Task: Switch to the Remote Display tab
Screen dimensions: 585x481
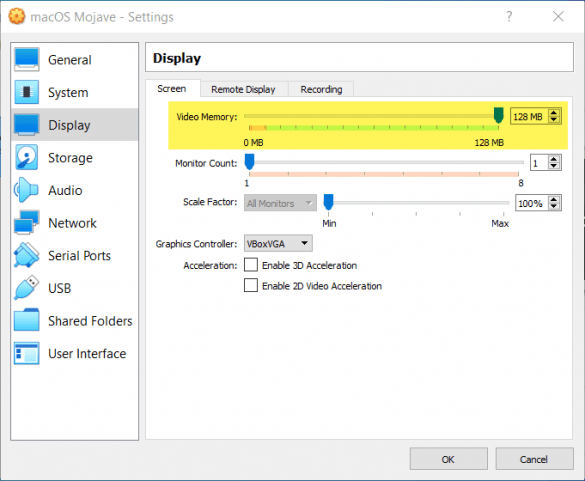Action: click(243, 89)
